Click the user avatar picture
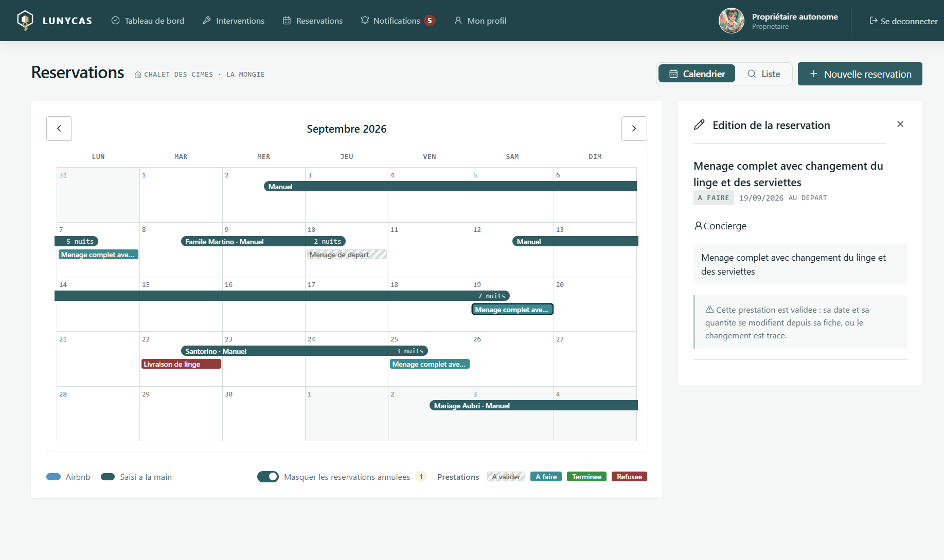Viewport: 944px width, 560px height. point(732,21)
